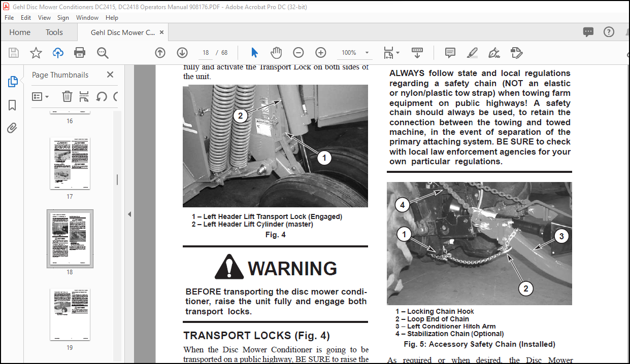Open the Attachments paperclip panel
The height and width of the screenshot is (364, 630).
click(13, 128)
